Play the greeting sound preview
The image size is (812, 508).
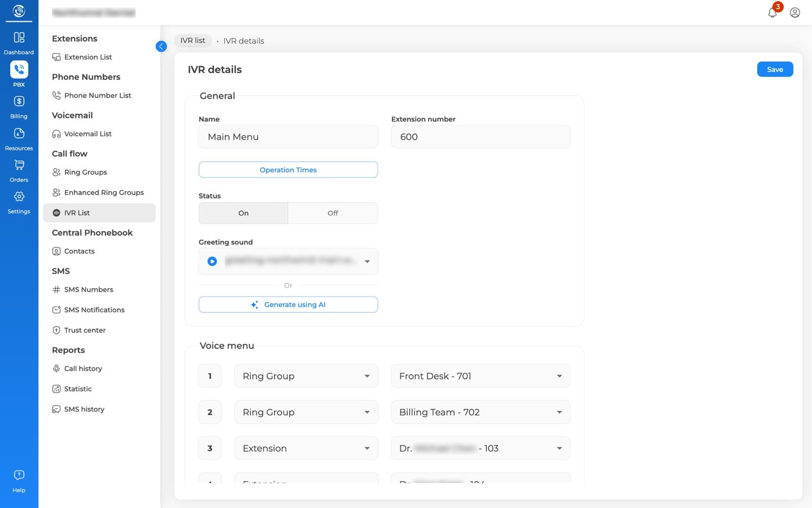212,261
